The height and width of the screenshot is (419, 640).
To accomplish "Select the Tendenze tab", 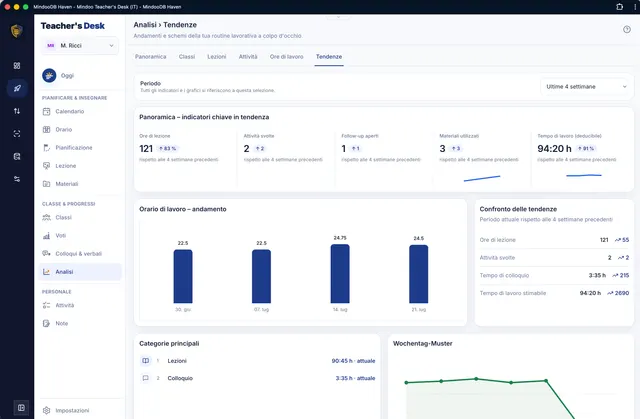I will pyautogui.click(x=329, y=57).
